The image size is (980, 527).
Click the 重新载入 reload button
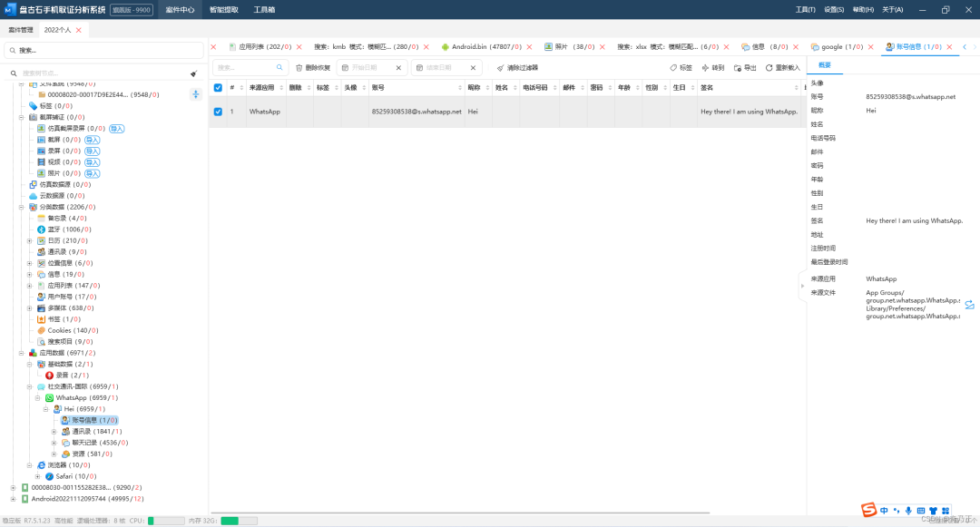click(x=782, y=67)
